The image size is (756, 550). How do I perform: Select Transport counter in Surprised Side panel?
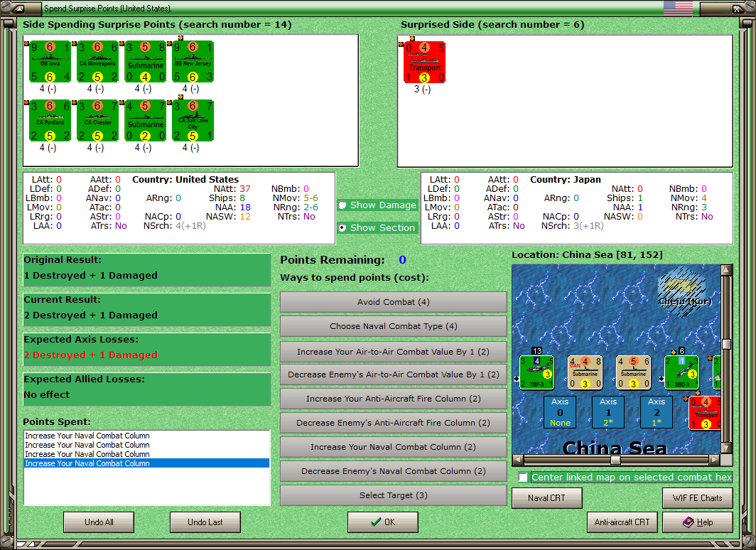click(424, 63)
